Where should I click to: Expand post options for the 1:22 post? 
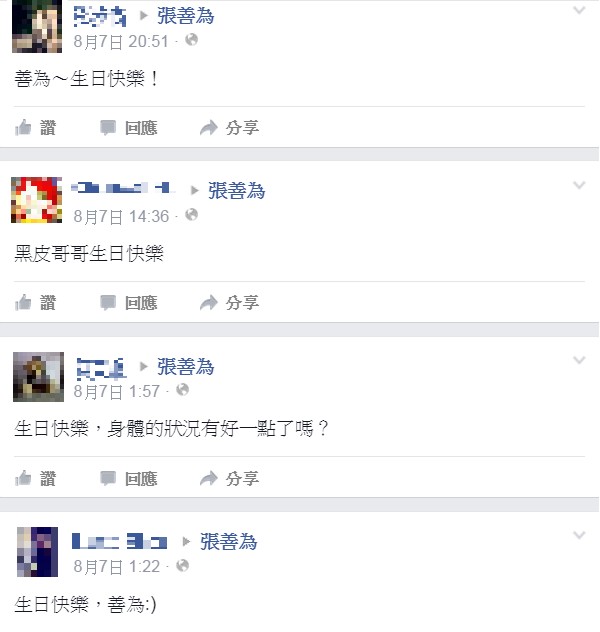tap(579, 535)
